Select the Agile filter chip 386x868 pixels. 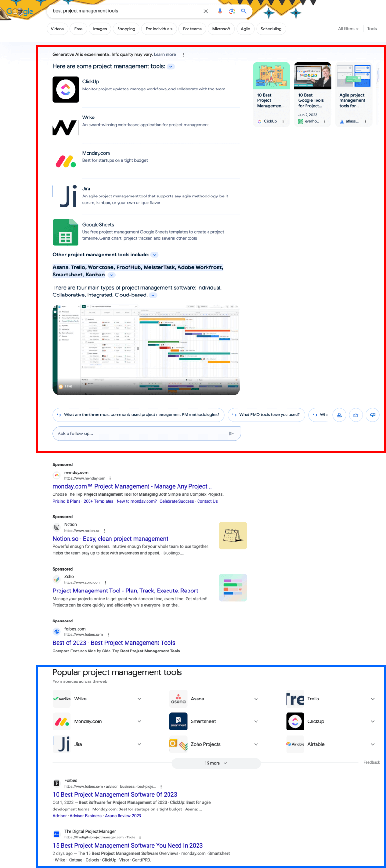coord(246,29)
